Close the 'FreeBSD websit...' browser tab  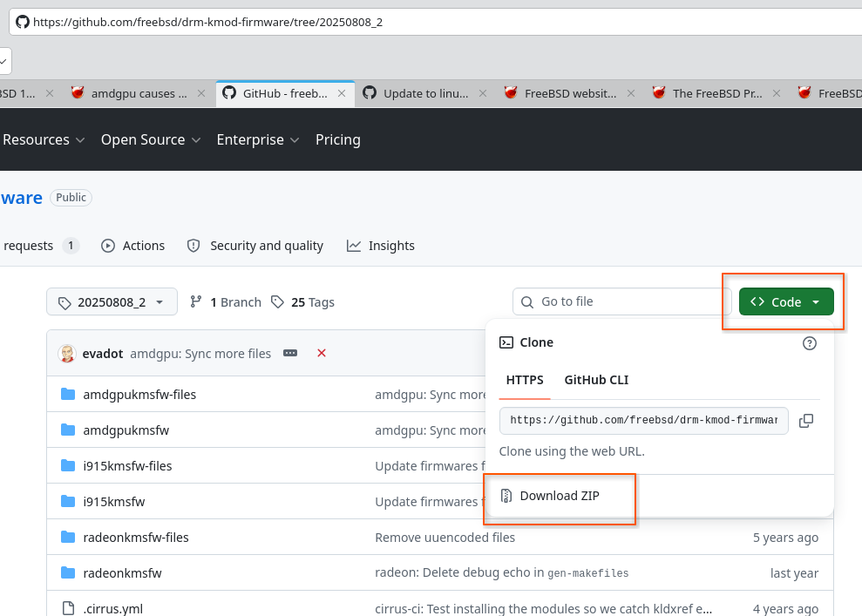coord(631,93)
